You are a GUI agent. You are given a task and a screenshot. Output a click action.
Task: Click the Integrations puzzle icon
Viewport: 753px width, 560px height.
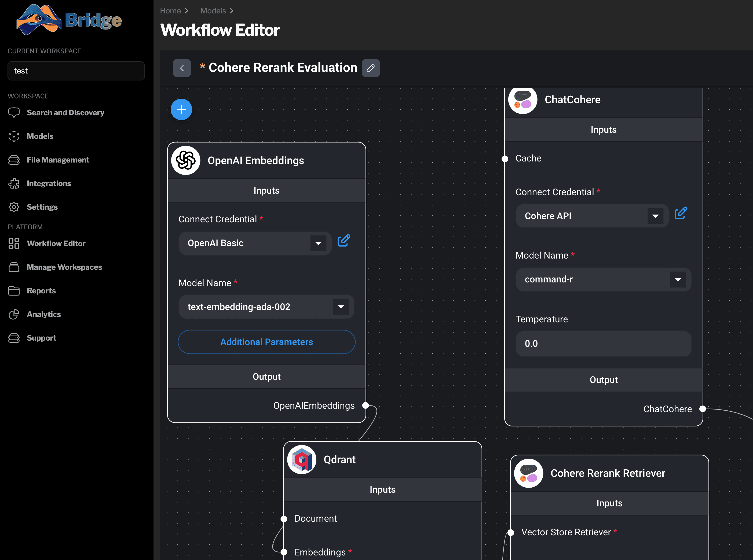pos(14,183)
